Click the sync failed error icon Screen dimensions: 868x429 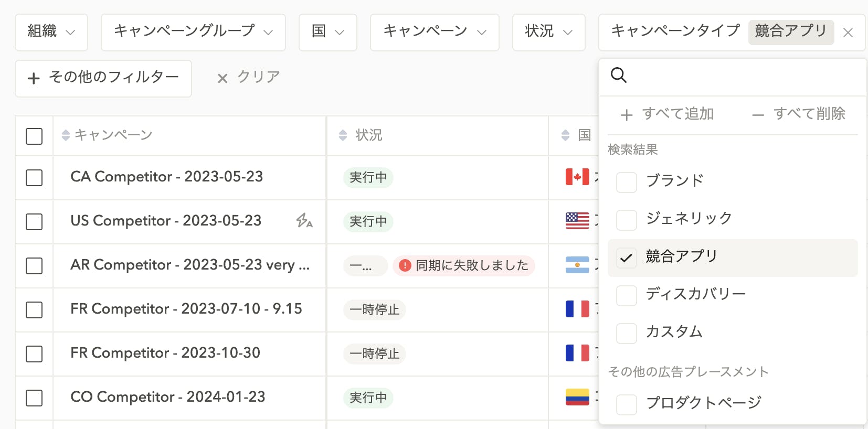[405, 265]
